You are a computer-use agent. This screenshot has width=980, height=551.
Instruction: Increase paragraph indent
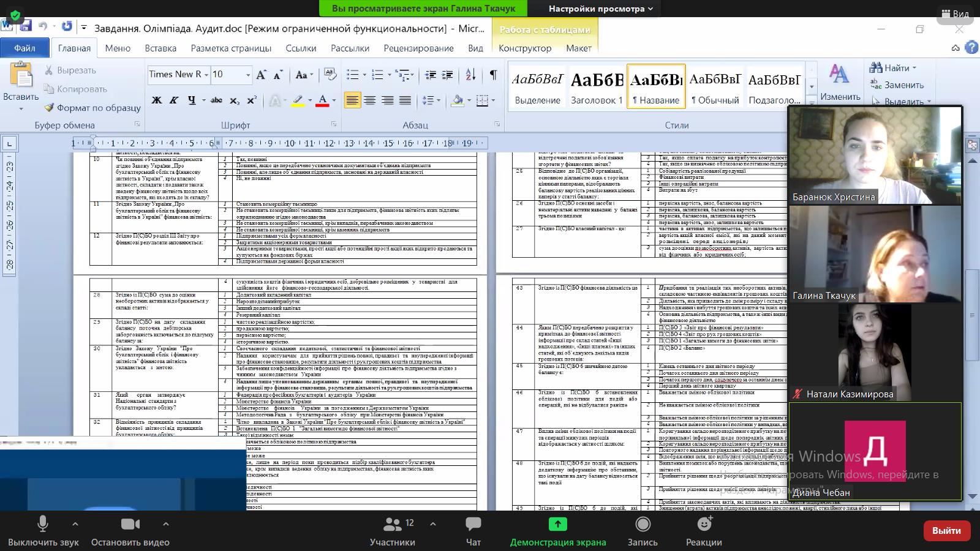(x=448, y=75)
